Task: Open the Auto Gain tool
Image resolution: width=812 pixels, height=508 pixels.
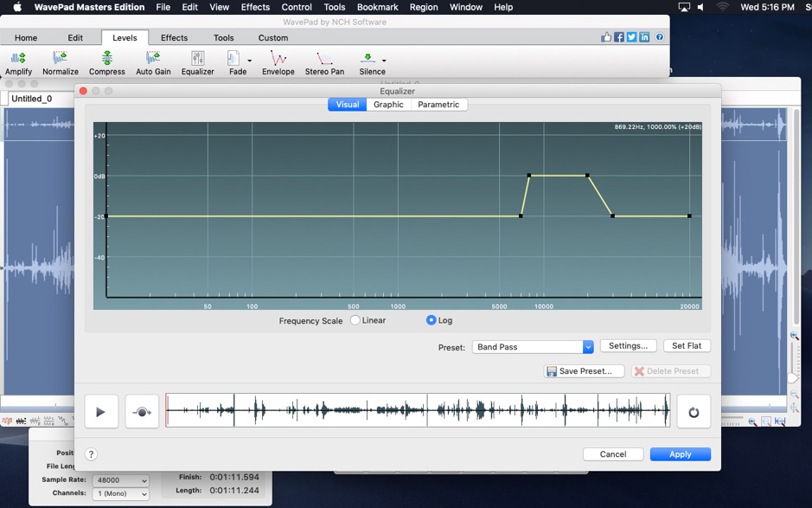Action: coord(153,61)
